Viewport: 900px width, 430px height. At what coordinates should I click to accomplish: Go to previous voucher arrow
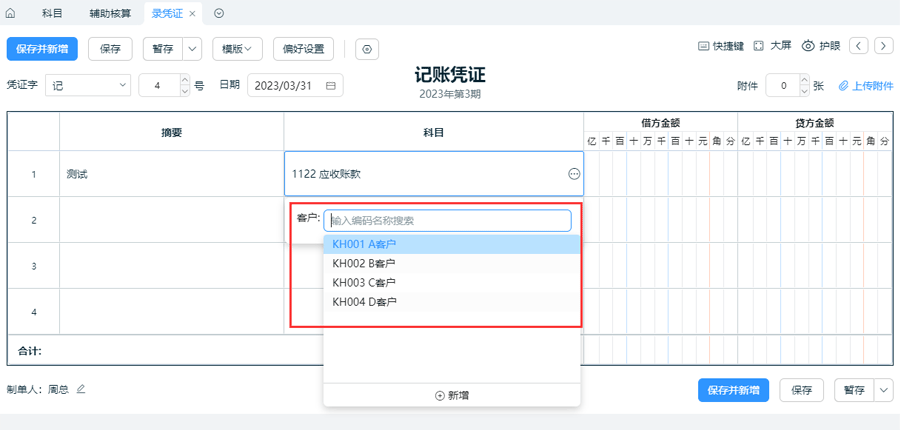859,46
